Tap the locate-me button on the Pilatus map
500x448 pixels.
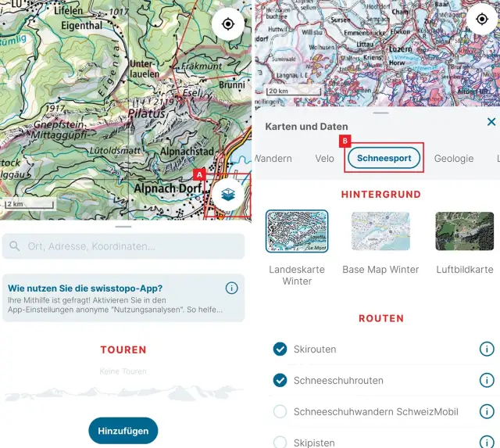tap(228, 24)
